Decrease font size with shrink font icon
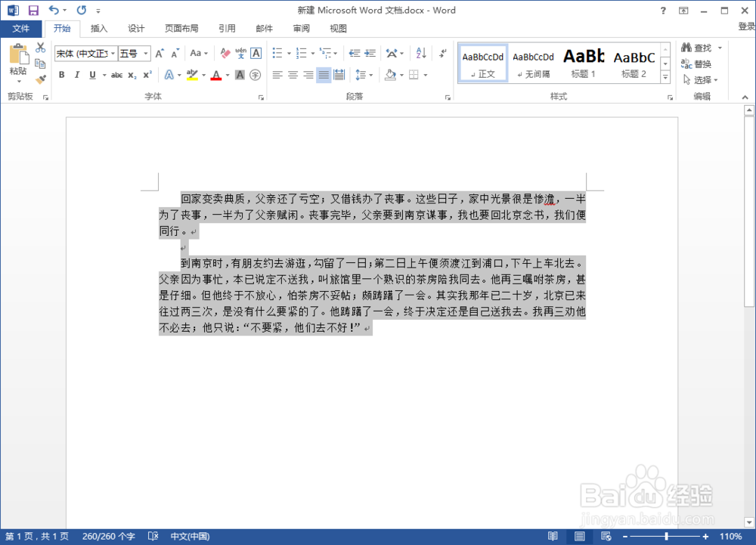 (175, 54)
